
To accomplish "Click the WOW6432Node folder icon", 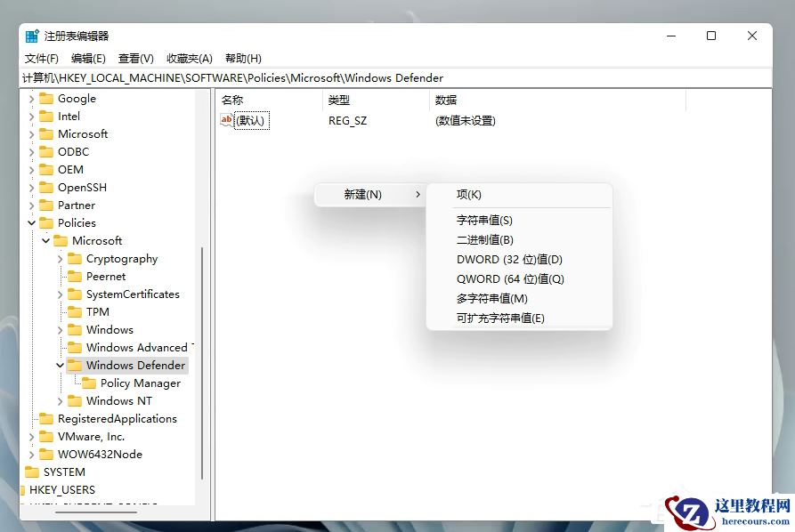I will pyautogui.click(x=47, y=454).
